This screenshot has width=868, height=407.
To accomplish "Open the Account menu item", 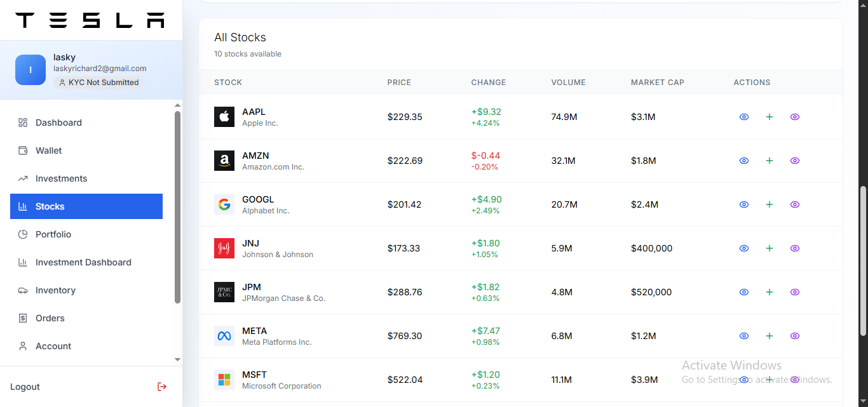I will (86, 346).
